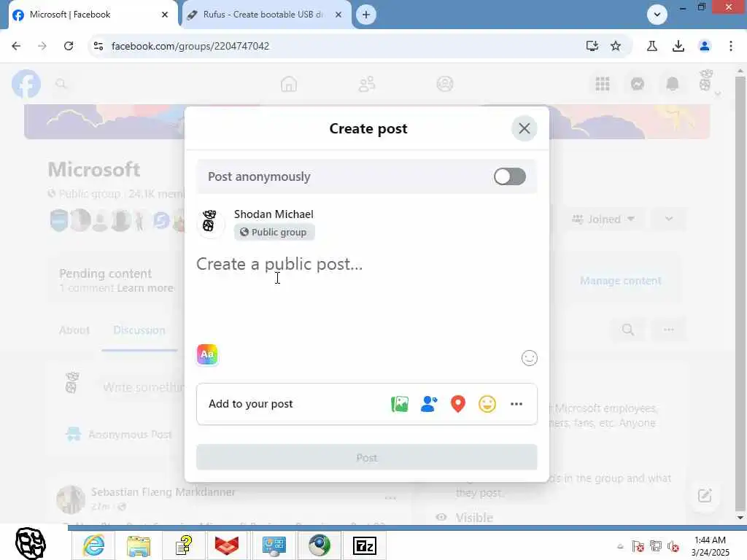This screenshot has width=747, height=560.
Task: Open the colorful Aa background picker
Action: (x=207, y=354)
